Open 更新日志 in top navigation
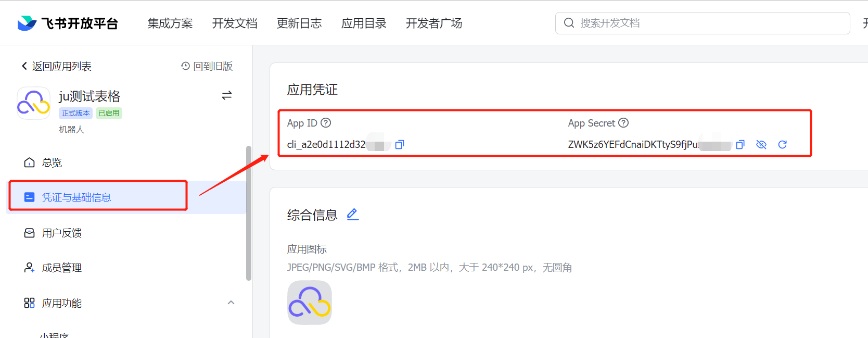 tap(299, 23)
